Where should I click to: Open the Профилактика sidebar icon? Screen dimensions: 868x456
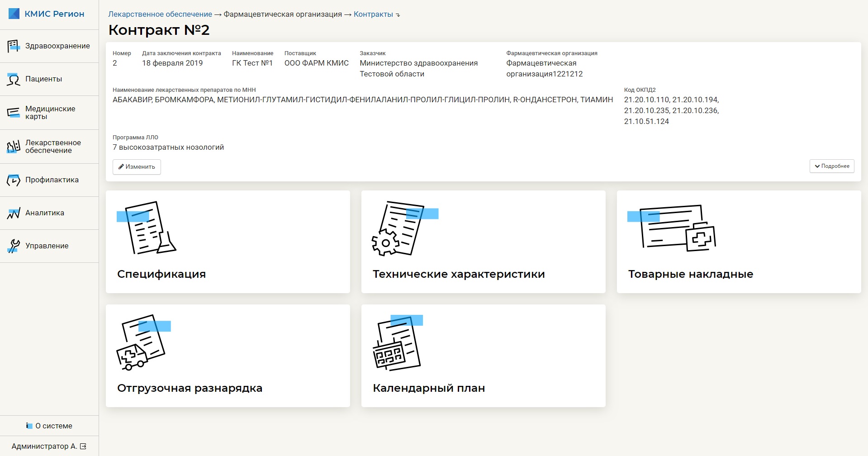click(14, 180)
